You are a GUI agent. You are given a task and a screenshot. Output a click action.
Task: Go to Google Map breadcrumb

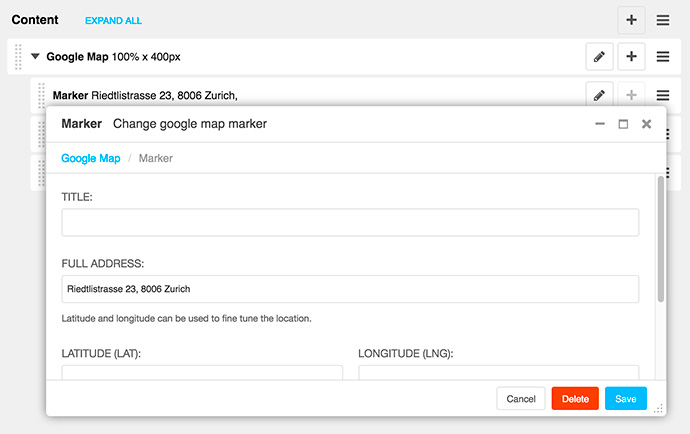coord(90,158)
